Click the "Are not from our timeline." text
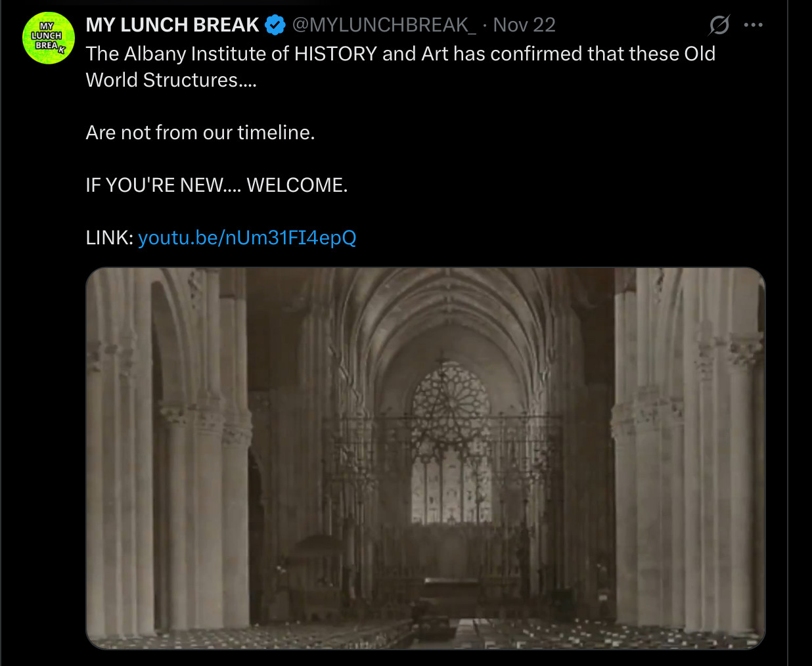 (200, 133)
